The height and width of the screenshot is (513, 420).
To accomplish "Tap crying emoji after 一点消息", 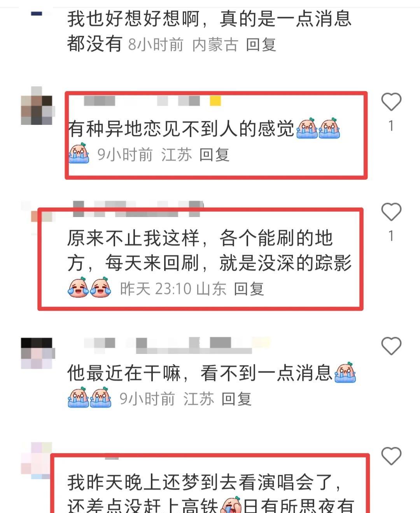I will [345, 373].
